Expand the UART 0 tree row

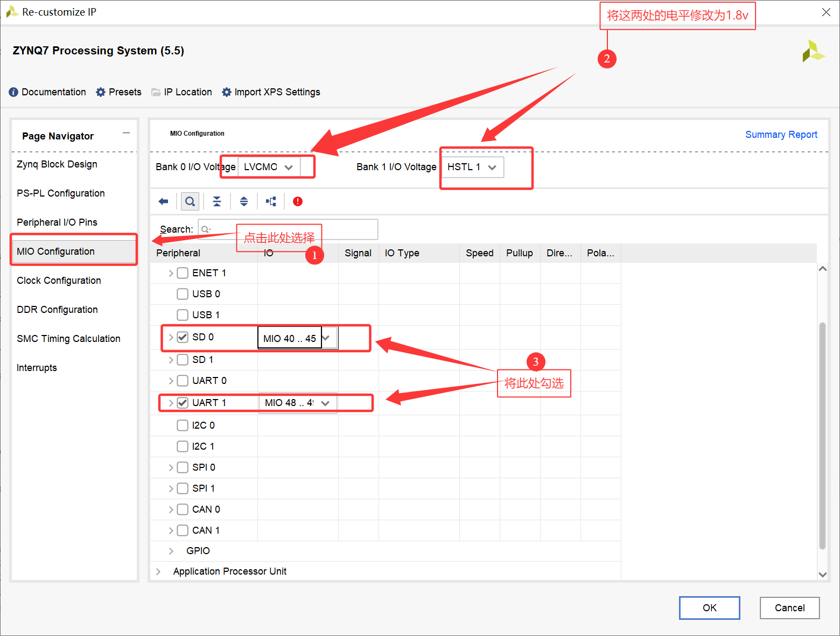click(x=171, y=381)
